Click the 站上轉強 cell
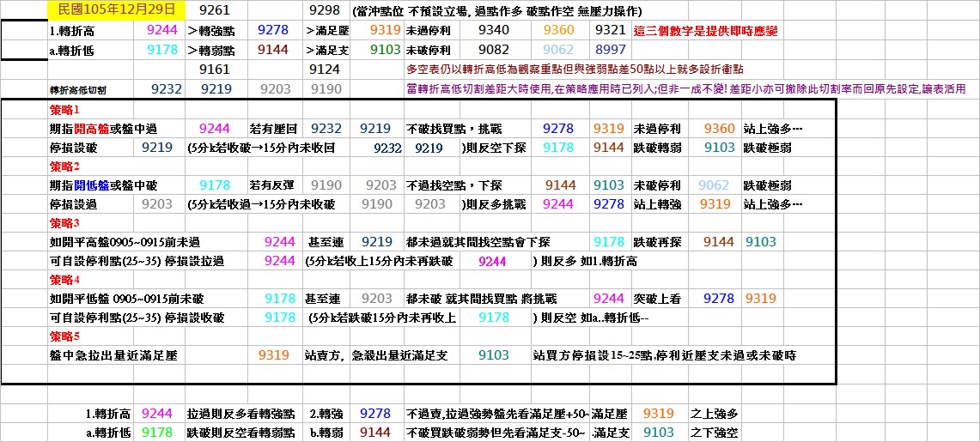Viewport: 980px width, 442px height. point(658,205)
